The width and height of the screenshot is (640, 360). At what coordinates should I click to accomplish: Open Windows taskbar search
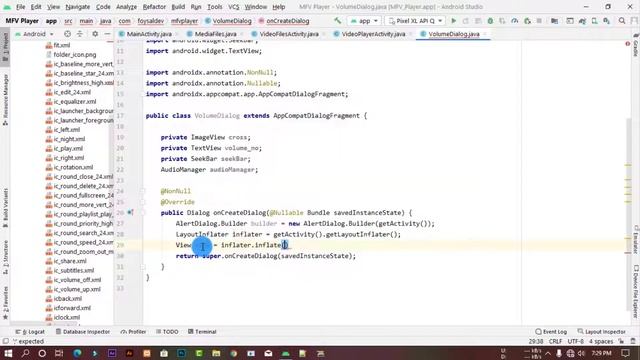pos(25,353)
